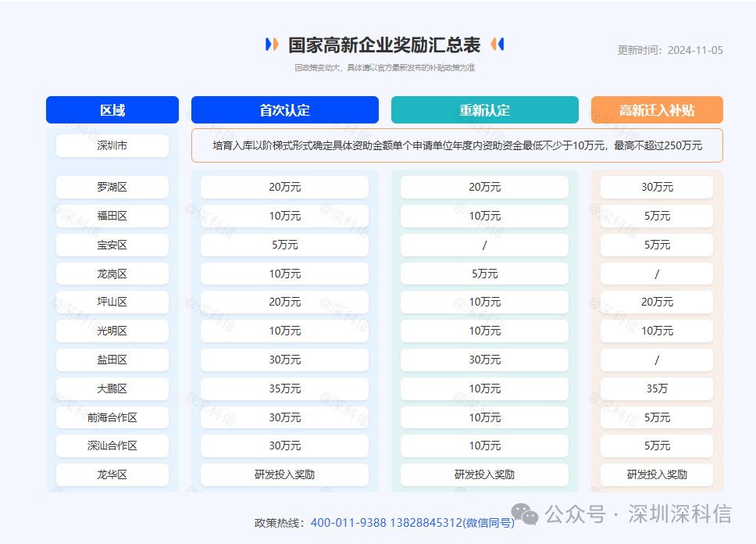Image resolution: width=756 pixels, height=544 pixels.
Task: Select the 深汕合作区 region button
Action: pyautogui.click(x=112, y=446)
